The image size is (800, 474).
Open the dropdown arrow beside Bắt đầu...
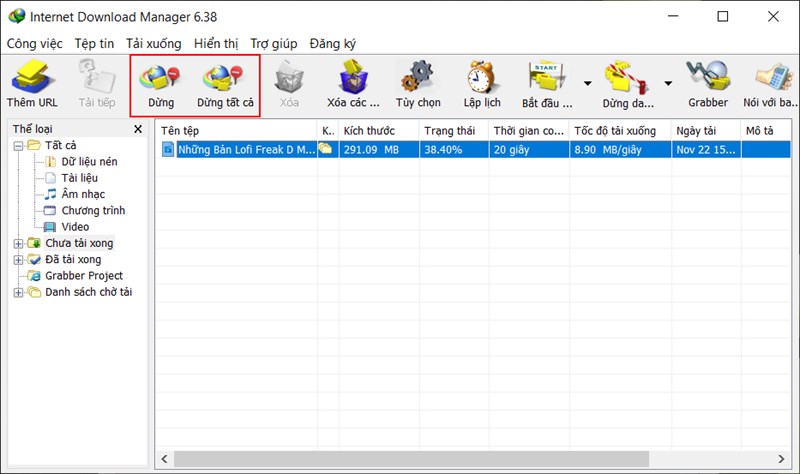click(x=588, y=83)
